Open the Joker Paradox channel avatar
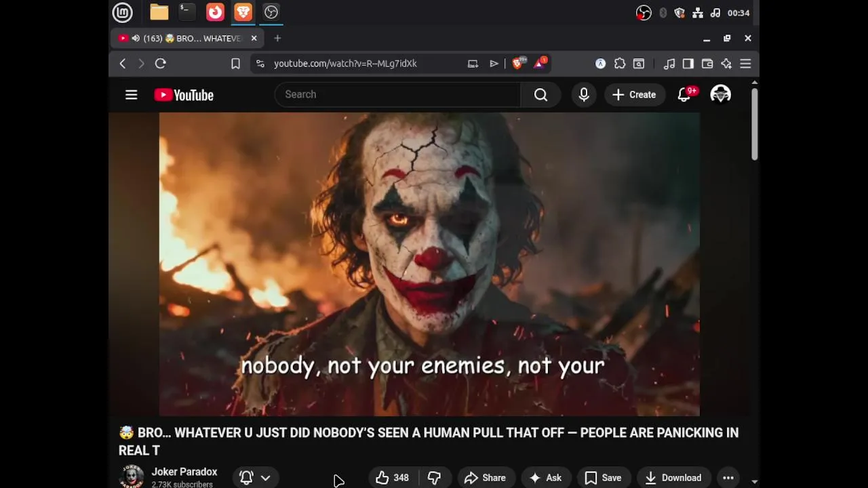The width and height of the screenshot is (868, 488). tap(132, 477)
